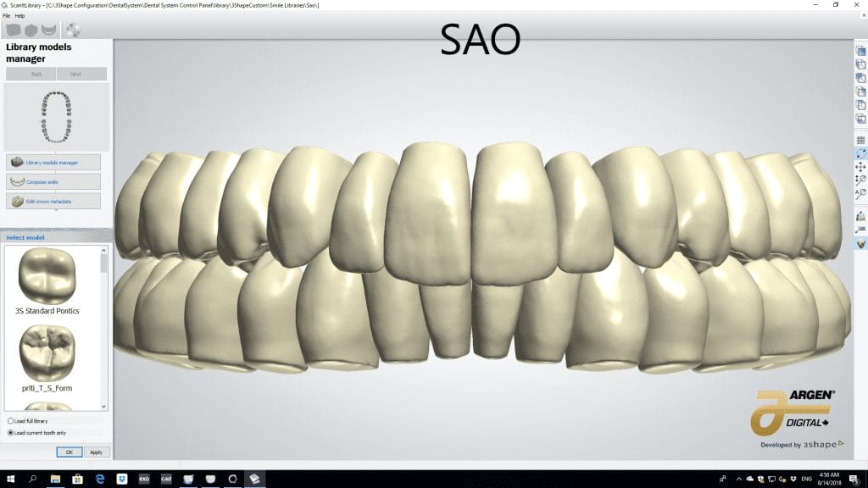
Task: Click the lower jaw icon in top toolbar
Action: pyautogui.click(x=49, y=30)
